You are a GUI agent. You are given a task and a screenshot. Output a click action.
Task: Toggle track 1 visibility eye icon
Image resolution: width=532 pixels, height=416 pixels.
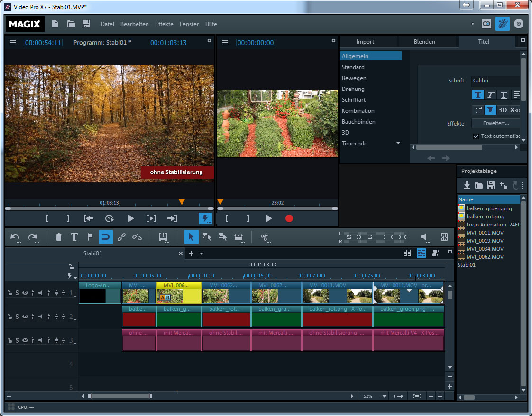tap(25, 293)
